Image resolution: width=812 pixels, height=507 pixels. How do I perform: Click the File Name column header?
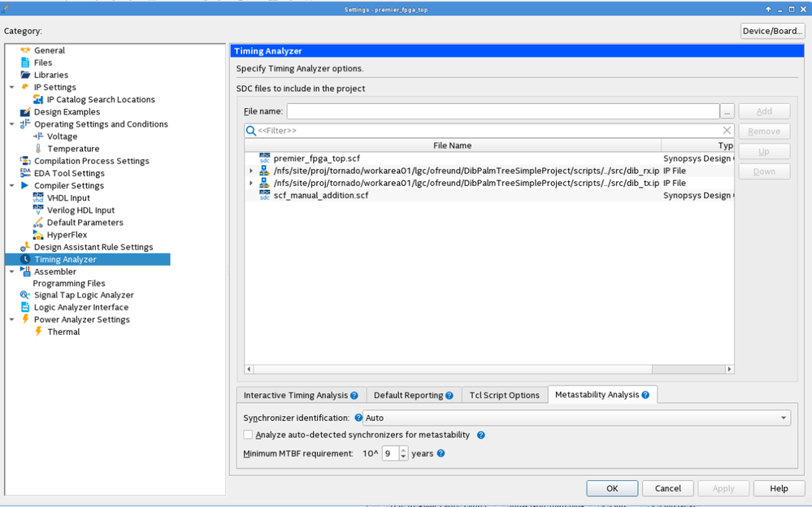click(x=453, y=145)
